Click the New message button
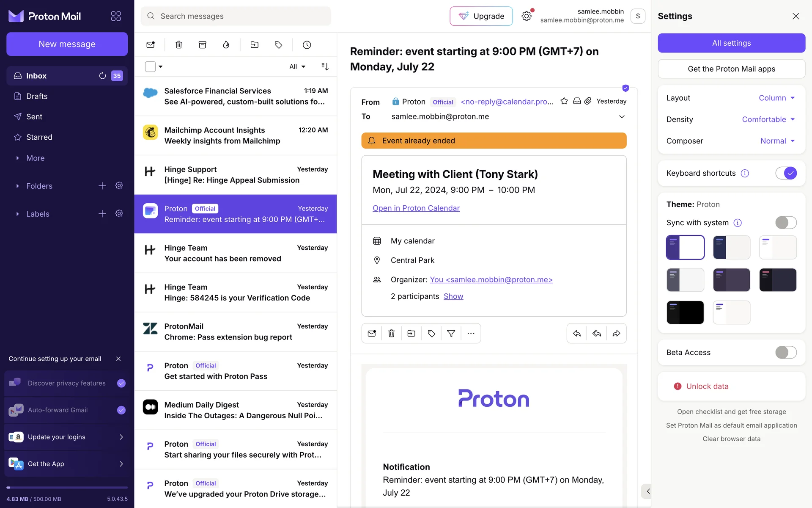The height and width of the screenshot is (508, 812). (67, 44)
